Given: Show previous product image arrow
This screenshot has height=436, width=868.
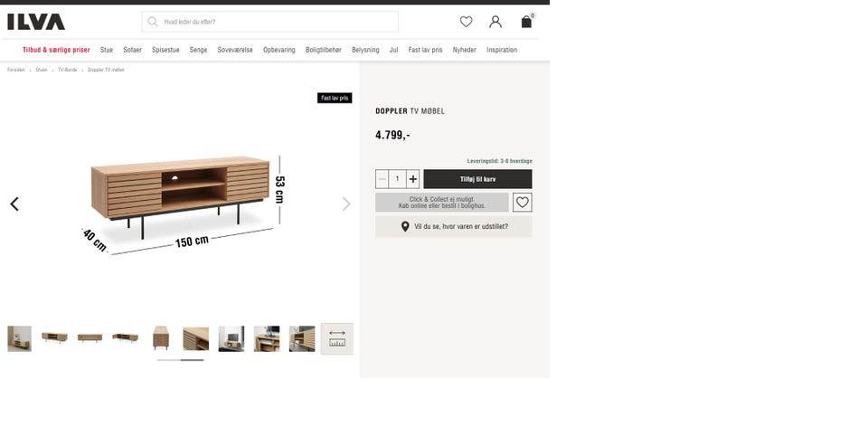Looking at the screenshot, I should click(x=14, y=204).
